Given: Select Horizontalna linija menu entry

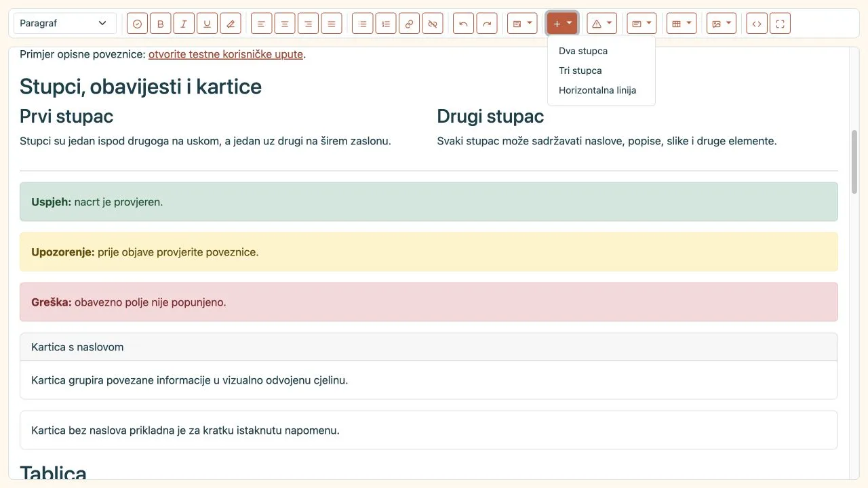Looking at the screenshot, I should tap(601, 90).
